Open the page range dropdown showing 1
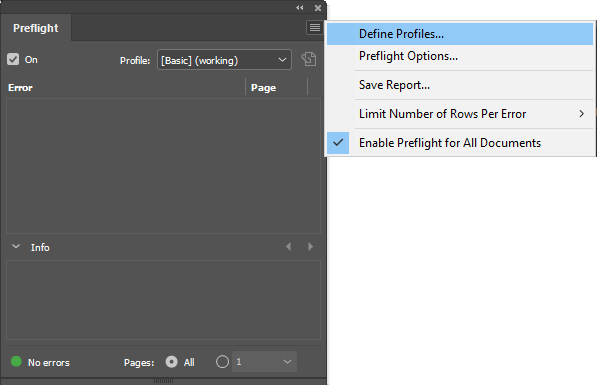The height and width of the screenshot is (385, 597). tap(264, 361)
